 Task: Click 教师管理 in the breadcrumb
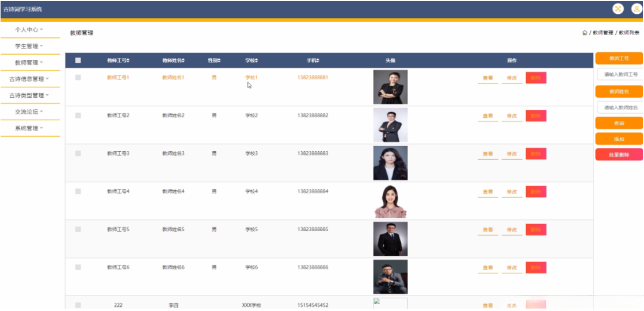pyautogui.click(x=603, y=33)
